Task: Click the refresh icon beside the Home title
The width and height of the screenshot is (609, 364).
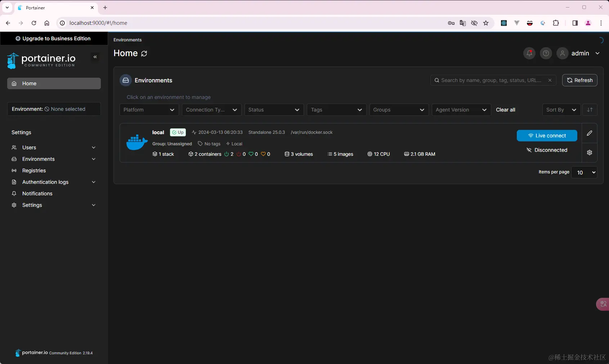Action: (144, 54)
